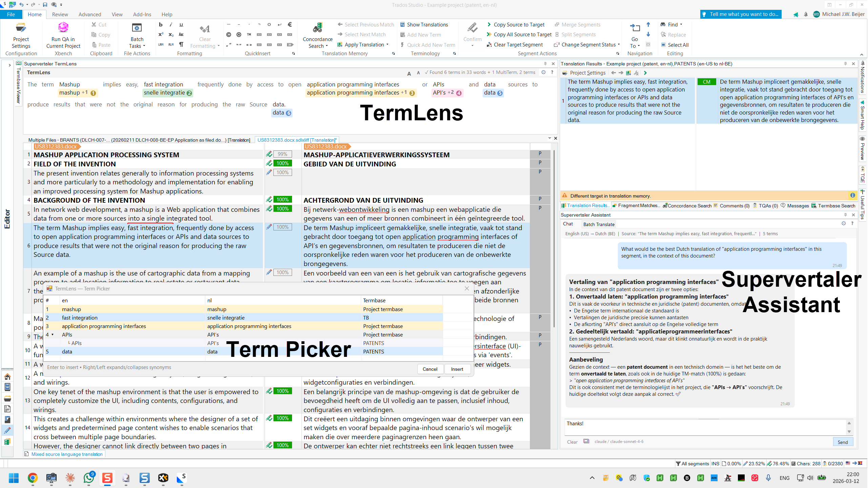
Task: Insert euro sign from QuickInsert
Action: click(x=290, y=24)
